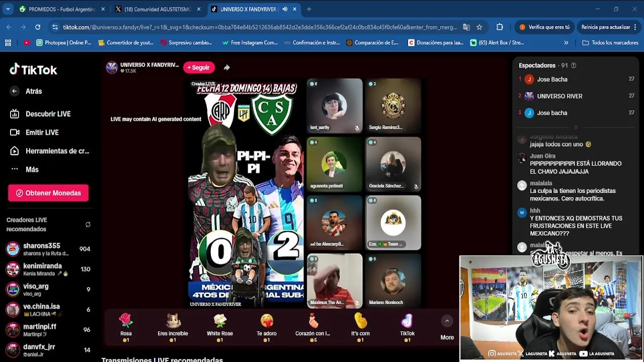This screenshot has width=644, height=362.
Task: Open Juan Gira chat commenter name
Action: [542, 156]
